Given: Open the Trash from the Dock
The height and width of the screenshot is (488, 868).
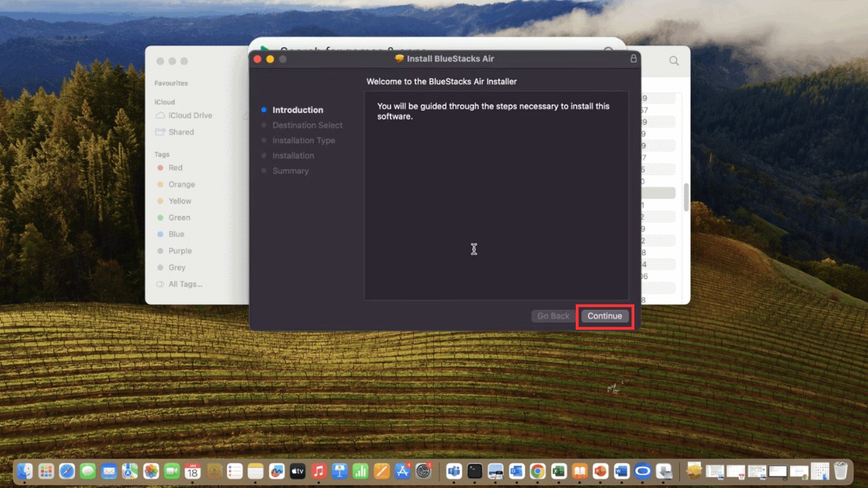Looking at the screenshot, I should [x=841, y=471].
